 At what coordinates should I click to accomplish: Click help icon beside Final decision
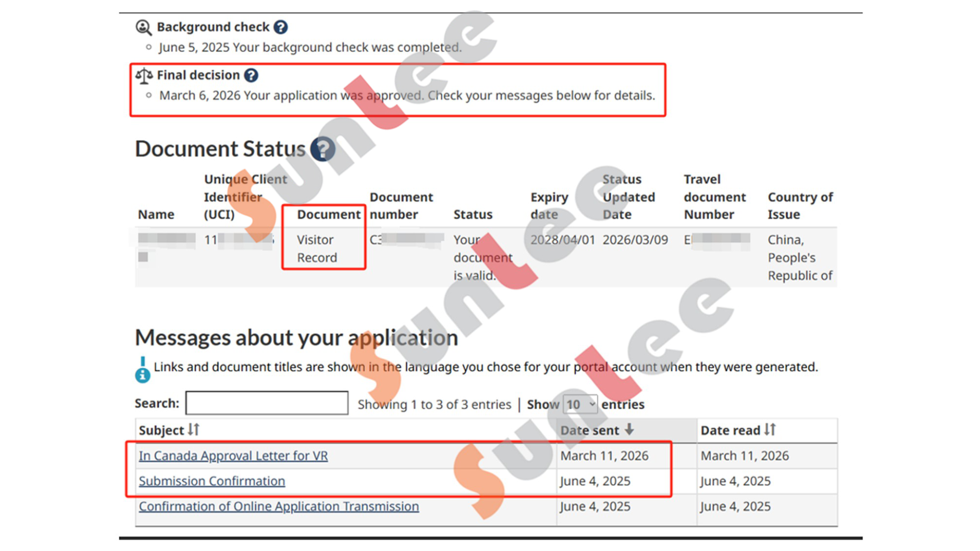(x=251, y=76)
